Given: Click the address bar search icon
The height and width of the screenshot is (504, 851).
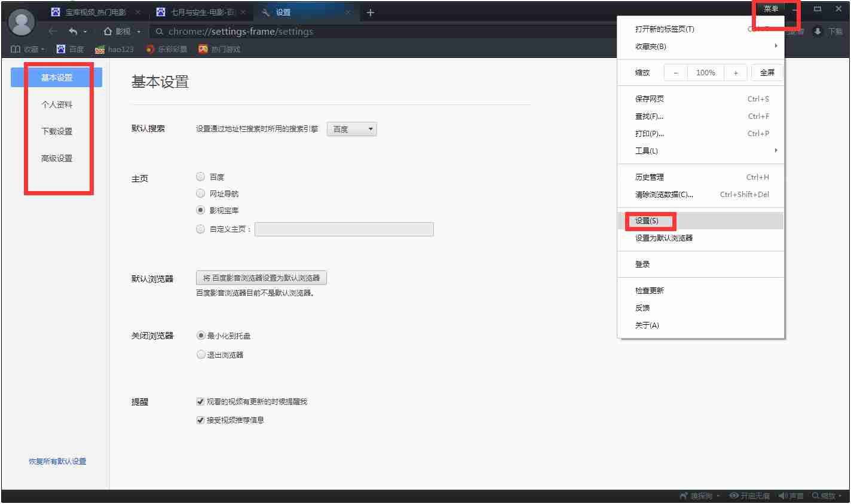Looking at the screenshot, I should click(x=160, y=32).
